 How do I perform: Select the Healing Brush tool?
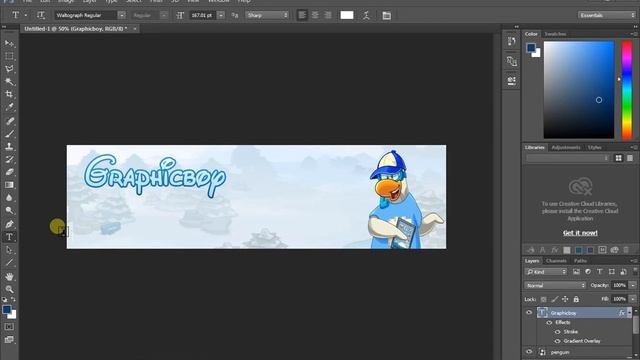pos(9,121)
